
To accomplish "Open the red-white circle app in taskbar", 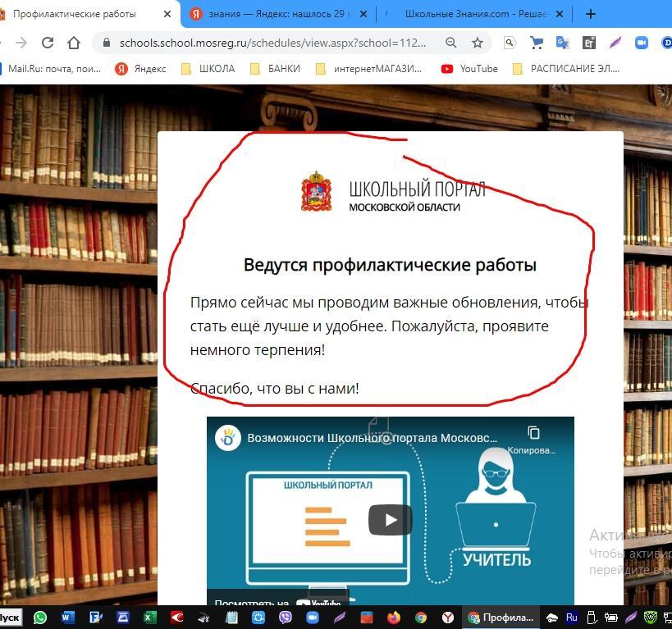I will (176, 618).
